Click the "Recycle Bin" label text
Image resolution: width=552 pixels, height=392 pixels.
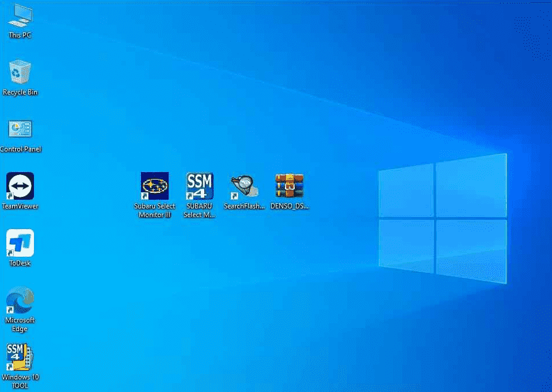[x=20, y=92]
